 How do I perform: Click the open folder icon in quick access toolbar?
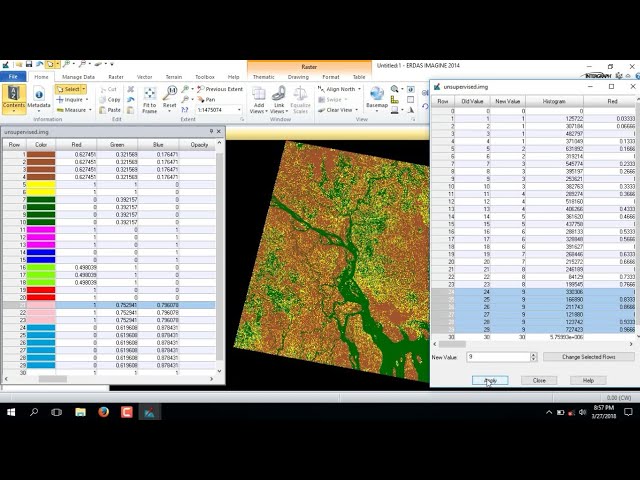18,64
